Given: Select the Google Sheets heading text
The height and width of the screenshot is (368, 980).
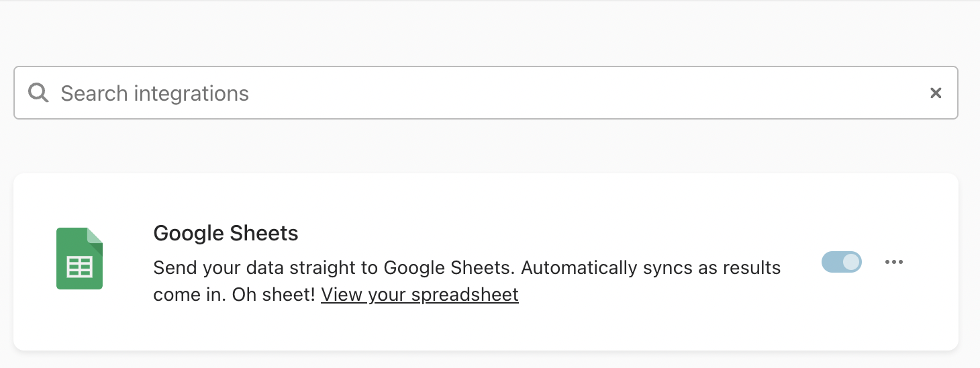Looking at the screenshot, I should tap(226, 234).
